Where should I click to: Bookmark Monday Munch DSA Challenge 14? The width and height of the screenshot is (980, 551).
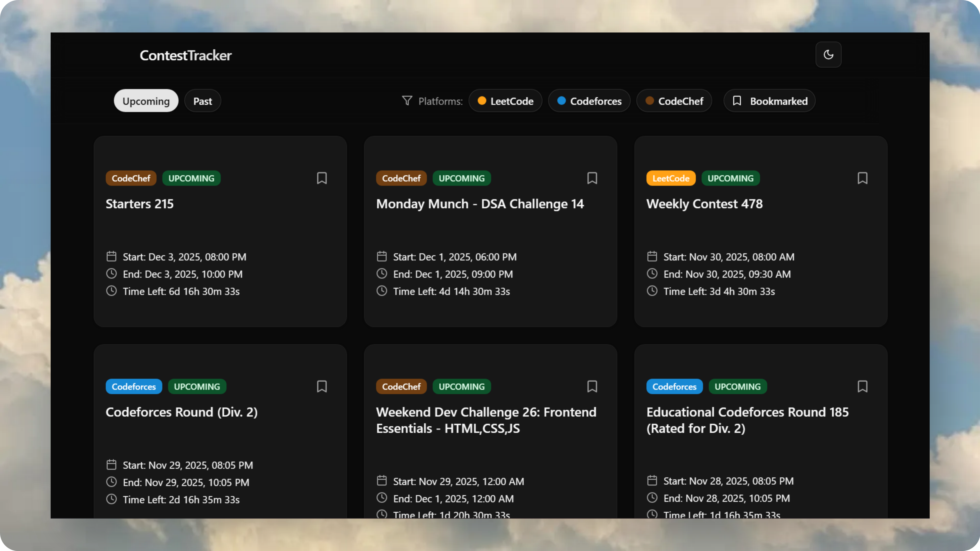click(x=592, y=178)
